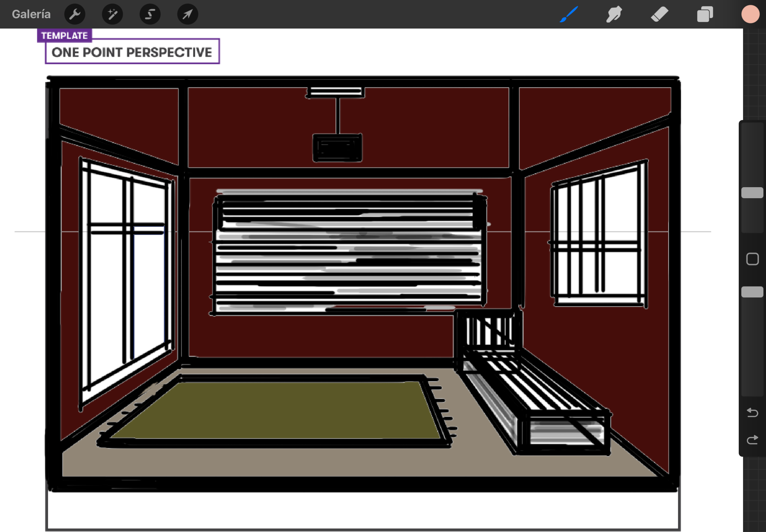
Task: Click the TEMPLATE purple label on canvas
Action: click(64, 36)
